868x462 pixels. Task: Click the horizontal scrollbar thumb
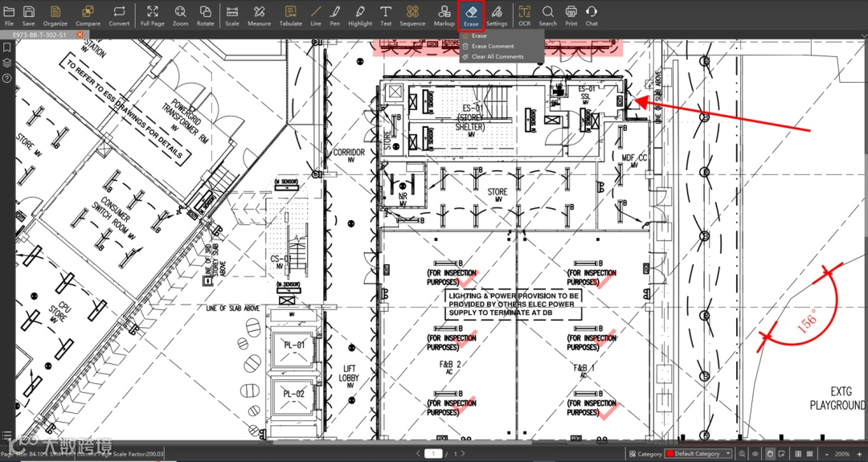pyautogui.click(x=402, y=442)
